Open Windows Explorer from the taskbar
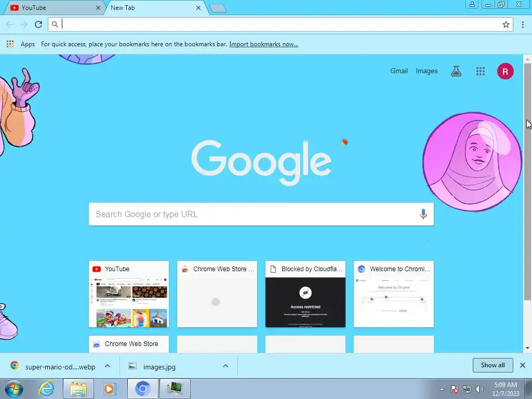This screenshot has width=532, height=399. pos(78,389)
